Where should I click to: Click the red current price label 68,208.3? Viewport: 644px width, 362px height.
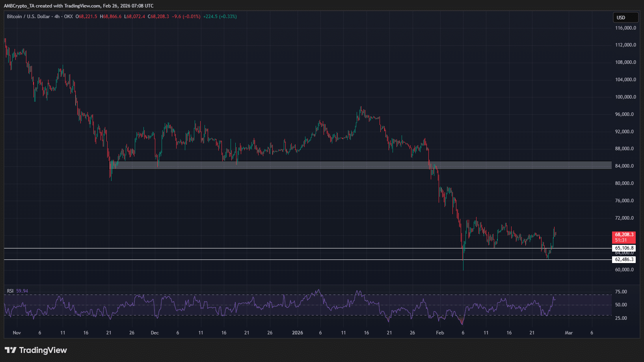click(x=624, y=235)
